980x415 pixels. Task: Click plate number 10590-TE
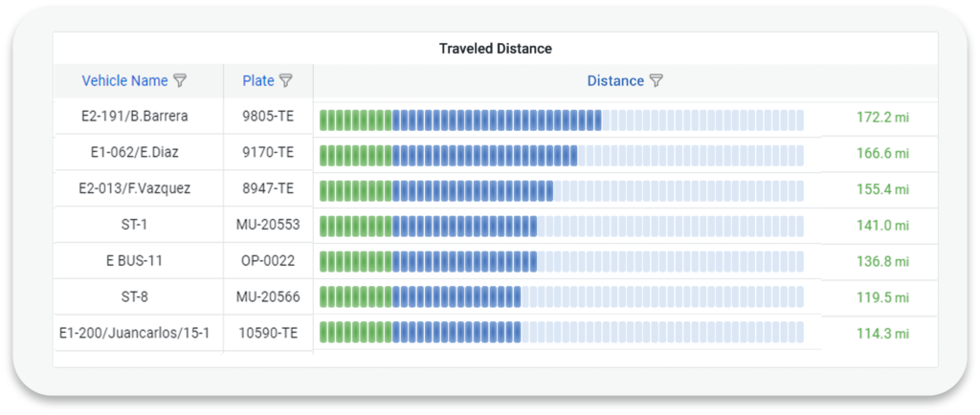pyautogui.click(x=268, y=333)
